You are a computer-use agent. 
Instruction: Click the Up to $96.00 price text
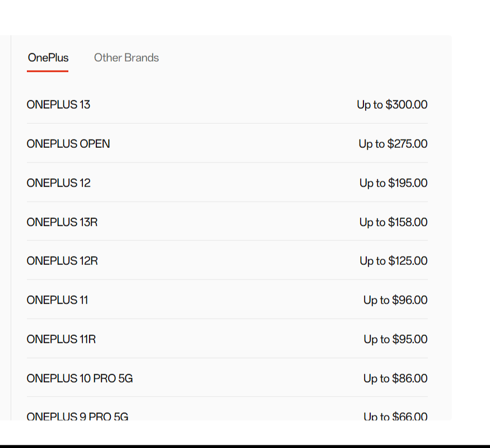(x=396, y=300)
